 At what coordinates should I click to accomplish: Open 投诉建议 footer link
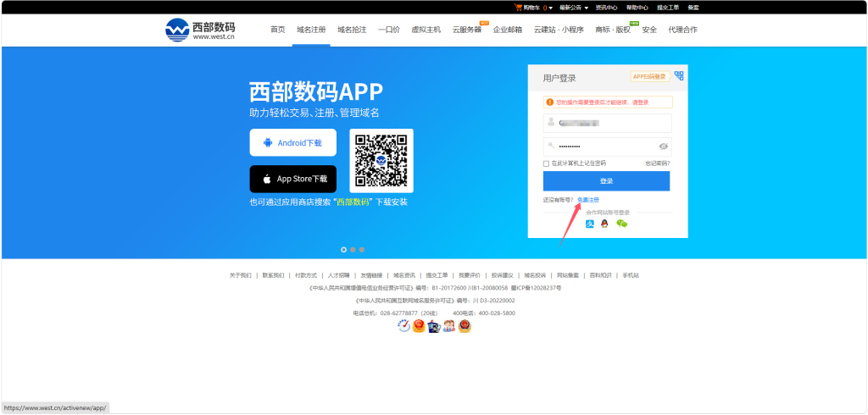click(x=502, y=275)
